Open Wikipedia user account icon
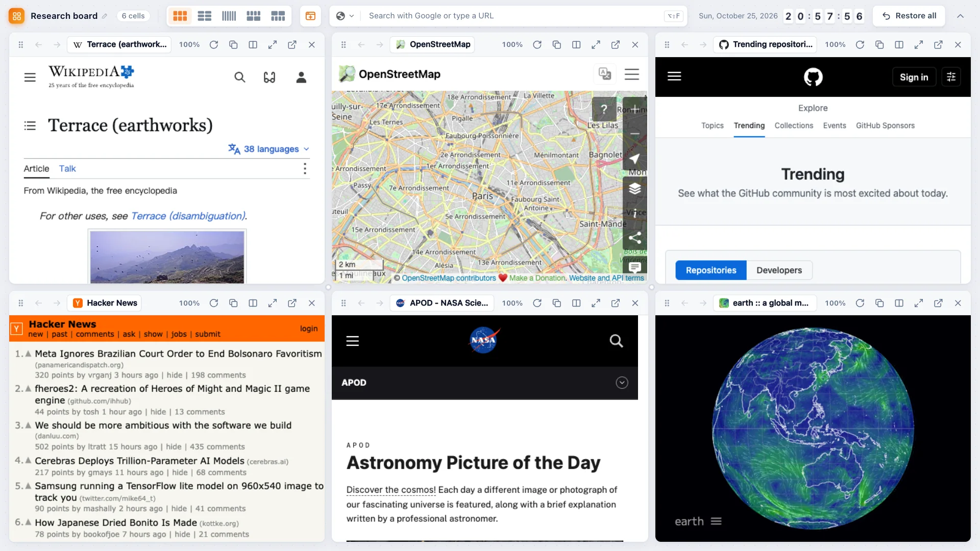 [301, 77]
